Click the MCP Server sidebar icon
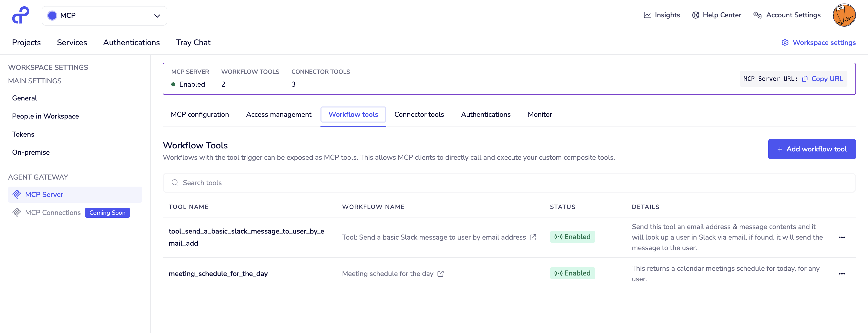 point(17,194)
